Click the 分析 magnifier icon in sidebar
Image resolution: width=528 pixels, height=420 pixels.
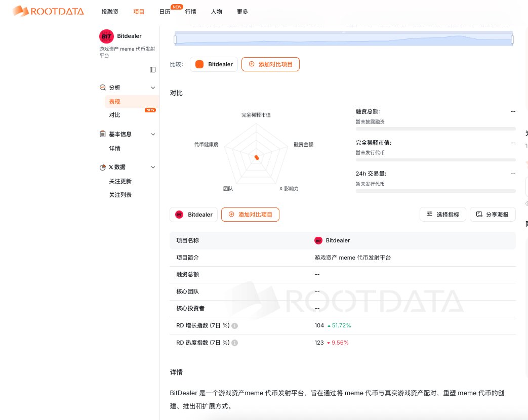point(103,88)
